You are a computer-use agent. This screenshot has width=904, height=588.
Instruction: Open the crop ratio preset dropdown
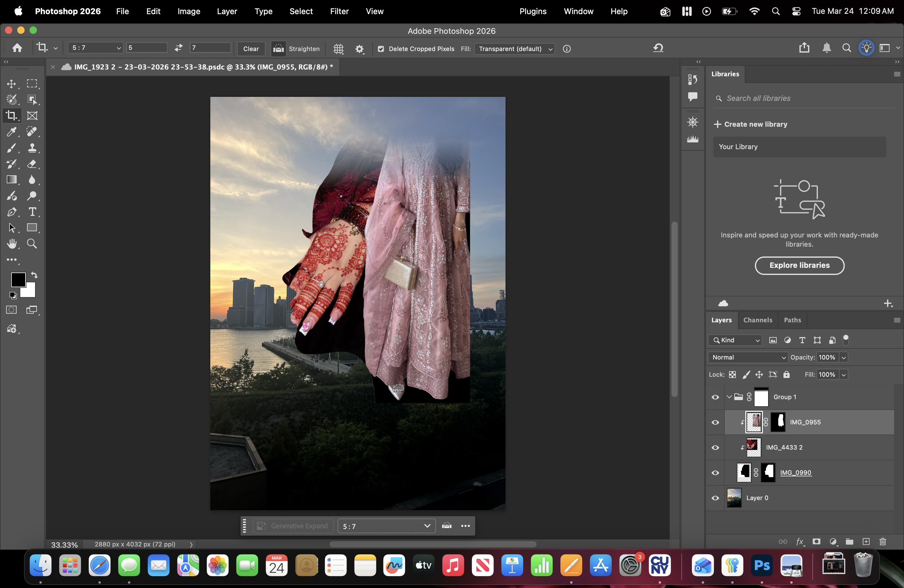(95, 48)
